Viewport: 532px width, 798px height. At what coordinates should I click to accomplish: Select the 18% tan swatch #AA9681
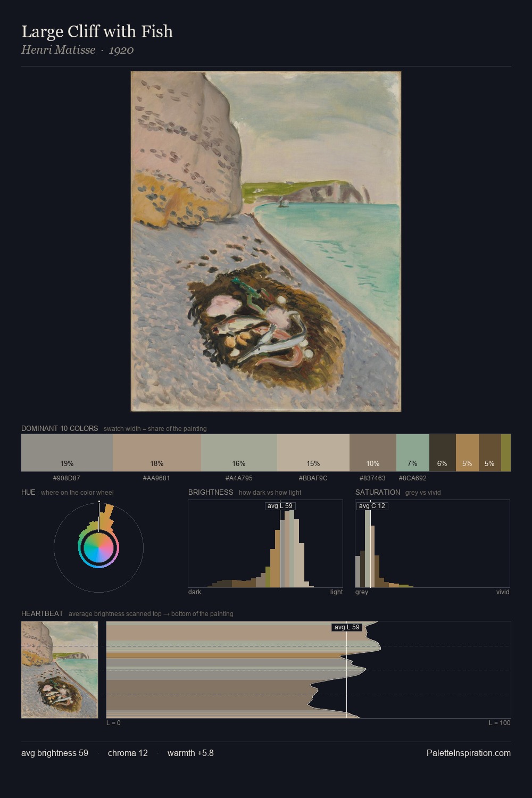tap(157, 453)
